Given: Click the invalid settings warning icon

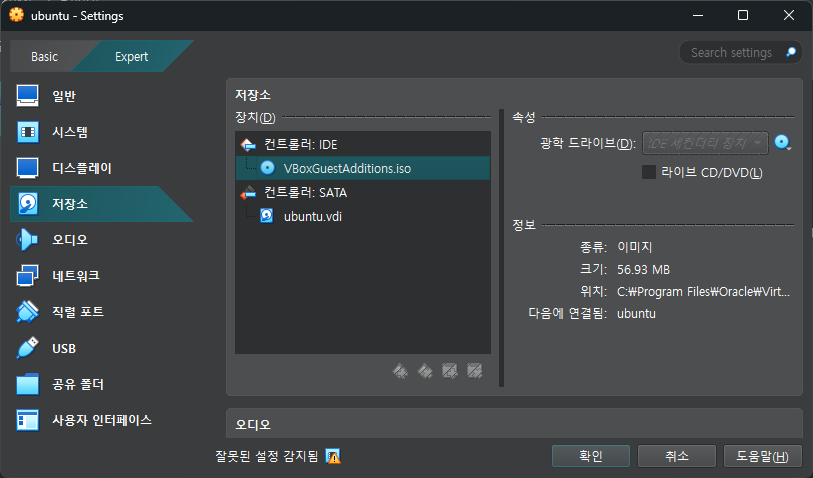Looking at the screenshot, I should coord(333,456).
